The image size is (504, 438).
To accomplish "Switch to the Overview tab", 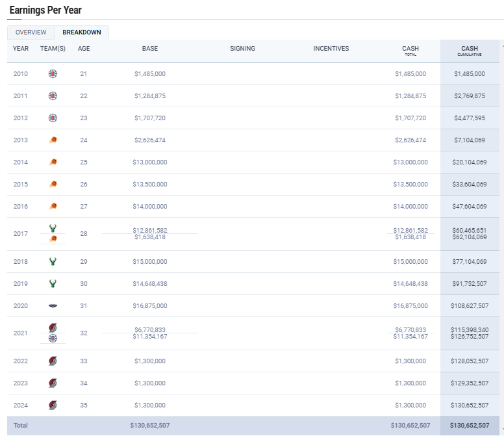I will (x=31, y=32).
